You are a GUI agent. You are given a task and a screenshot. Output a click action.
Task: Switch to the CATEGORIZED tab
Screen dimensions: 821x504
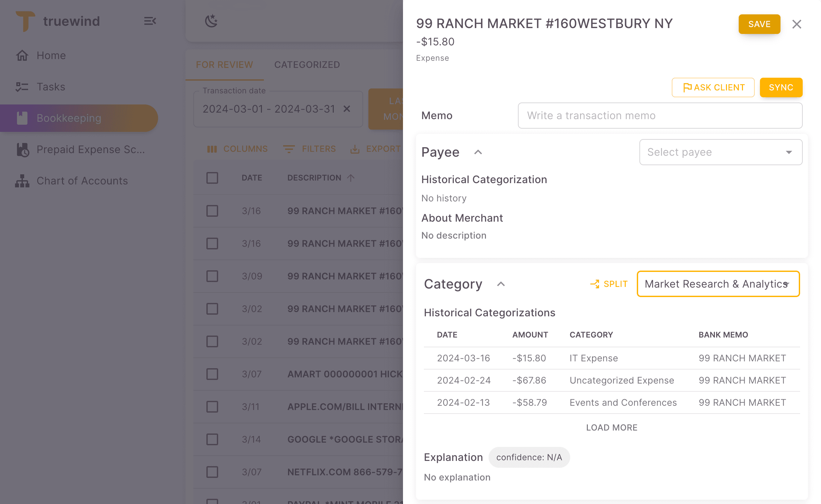(x=307, y=65)
